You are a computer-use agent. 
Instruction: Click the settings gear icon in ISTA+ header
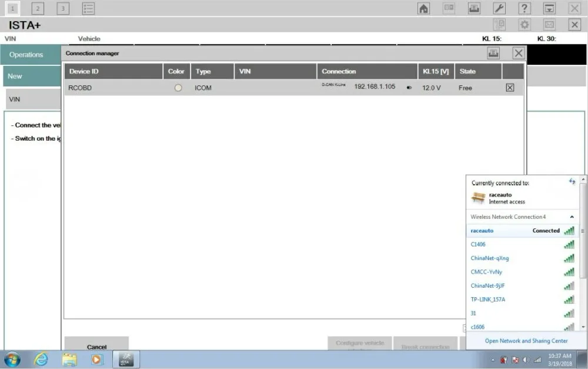tap(524, 25)
